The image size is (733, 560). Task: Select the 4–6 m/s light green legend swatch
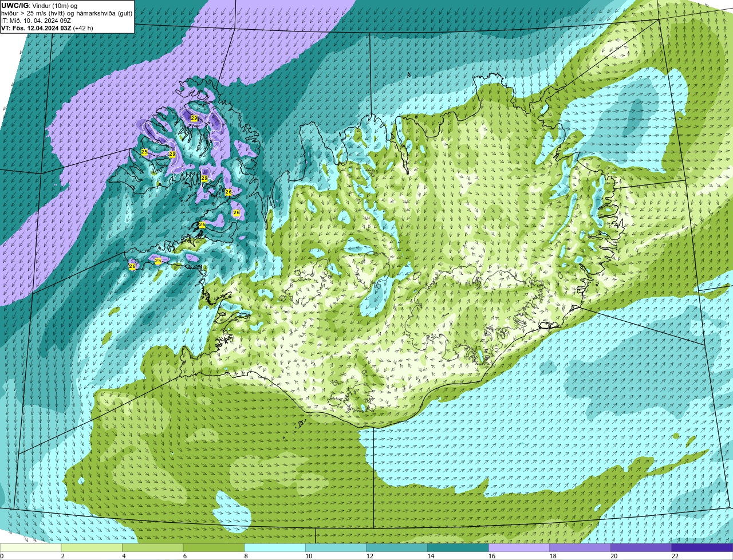[x=152, y=547]
